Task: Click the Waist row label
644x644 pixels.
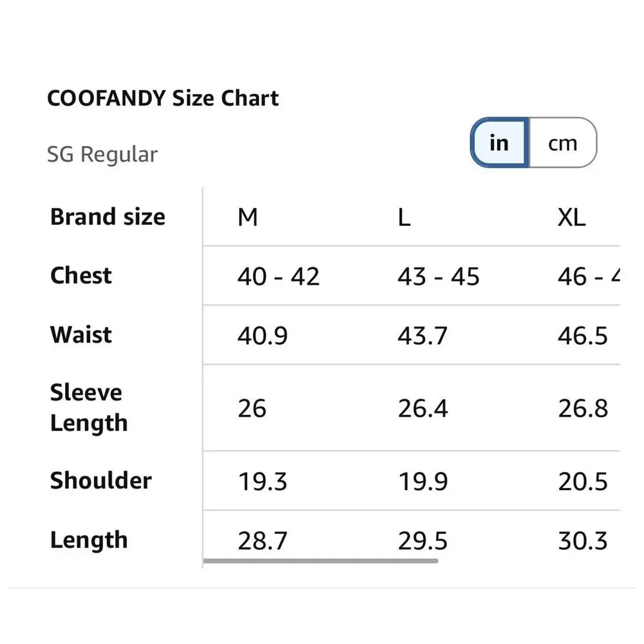Action: click(81, 334)
